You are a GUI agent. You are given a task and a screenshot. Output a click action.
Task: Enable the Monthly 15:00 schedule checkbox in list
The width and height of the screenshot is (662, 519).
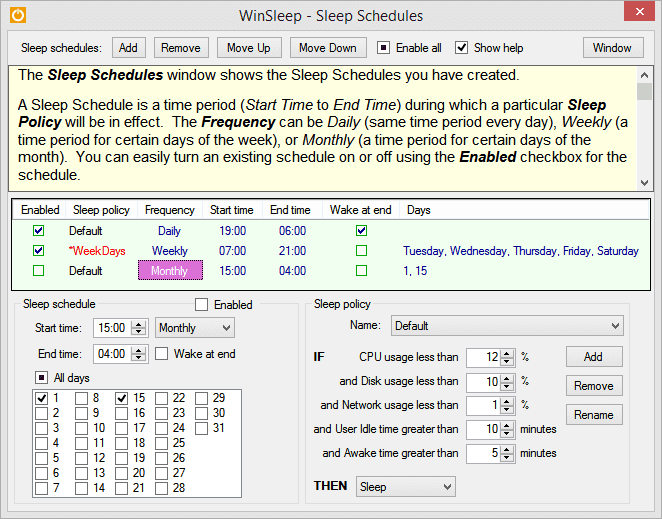[x=38, y=270]
